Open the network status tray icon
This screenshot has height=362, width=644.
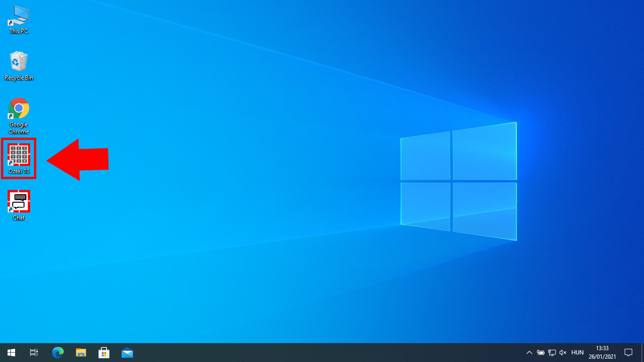552,353
